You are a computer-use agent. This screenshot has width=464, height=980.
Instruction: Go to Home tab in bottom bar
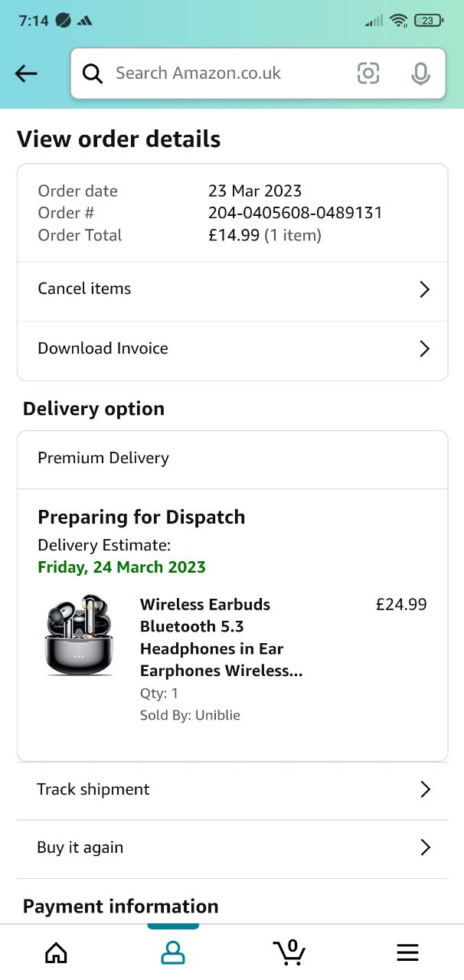pyautogui.click(x=56, y=952)
